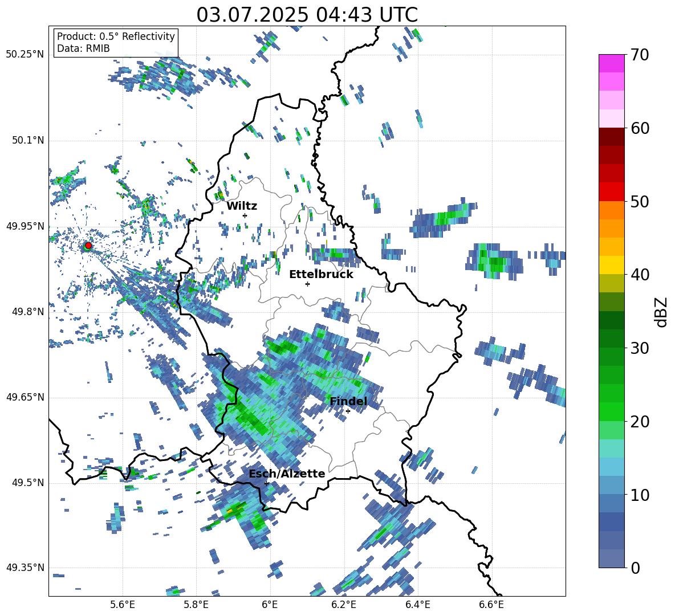Click the 70 tick on colorbar
This screenshot has width=675, height=616.
point(640,55)
